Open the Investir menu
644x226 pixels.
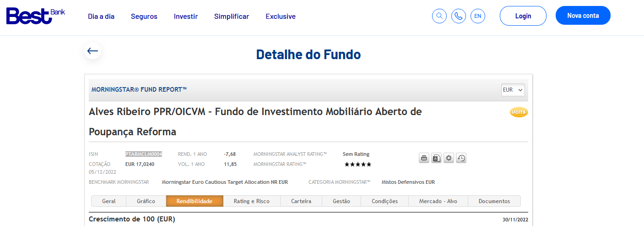[186, 17]
